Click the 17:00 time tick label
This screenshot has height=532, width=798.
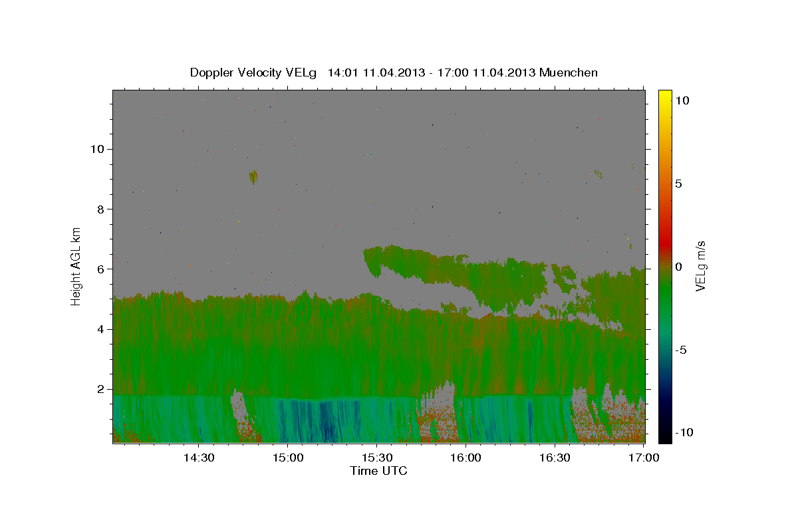coord(644,458)
